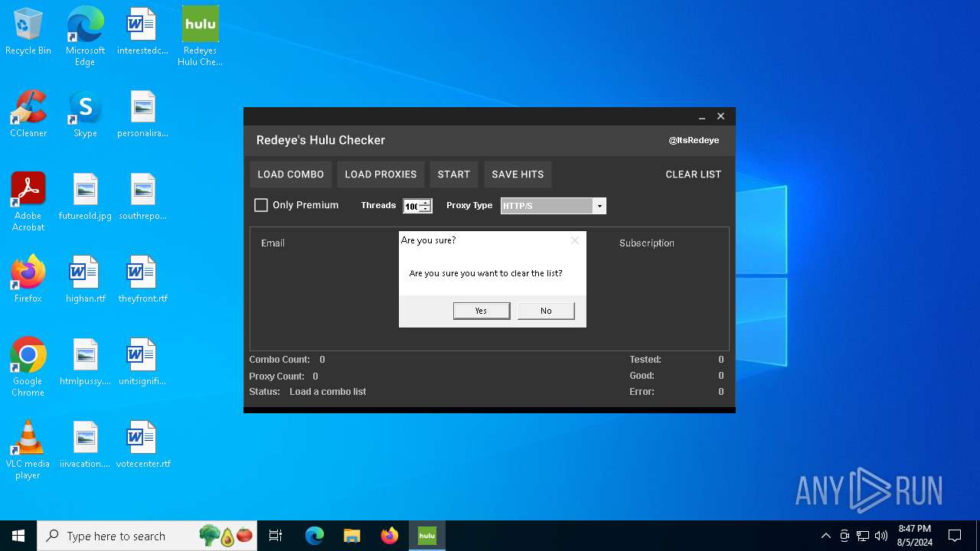The image size is (980, 551).
Task: Select unitsignifi... Word document icon
Action: point(142,363)
